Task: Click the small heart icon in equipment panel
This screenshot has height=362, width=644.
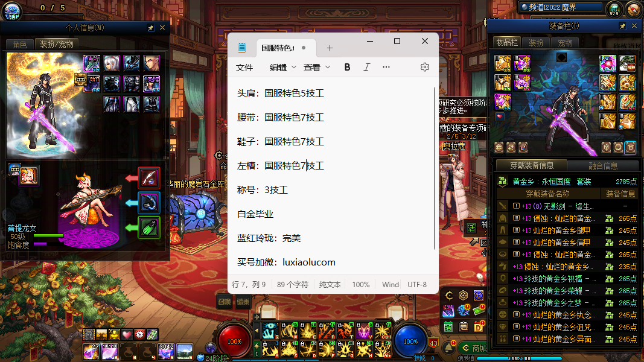Action: click(x=499, y=116)
